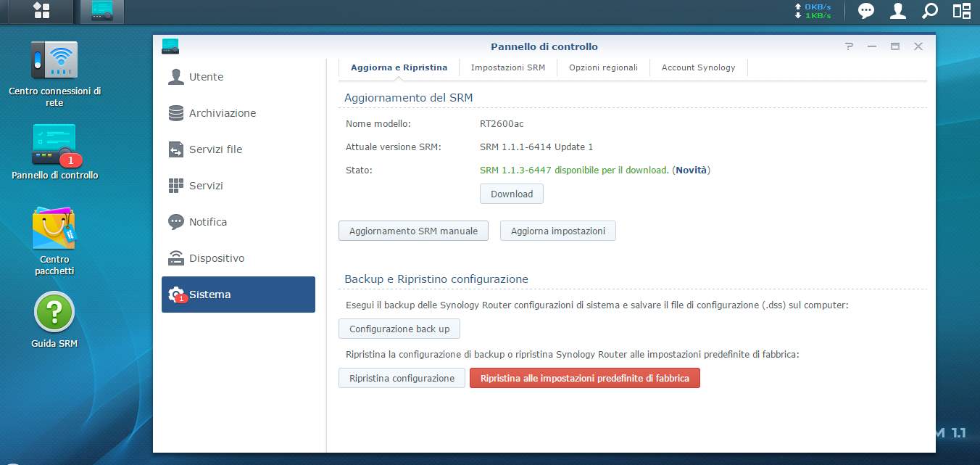Image resolution: width=980 pixels, height=465 pixels.
Task: Click the search magnifier icon
Action: coord(930,11)
